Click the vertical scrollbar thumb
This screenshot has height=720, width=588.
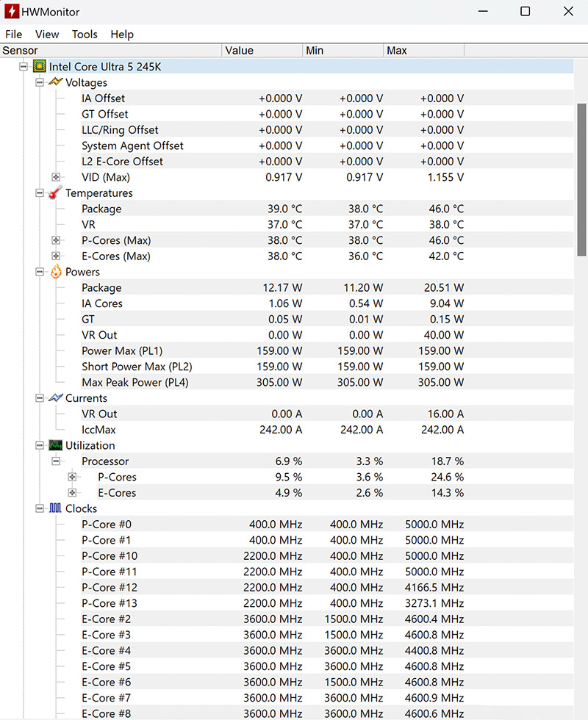(x=581, y=179)
